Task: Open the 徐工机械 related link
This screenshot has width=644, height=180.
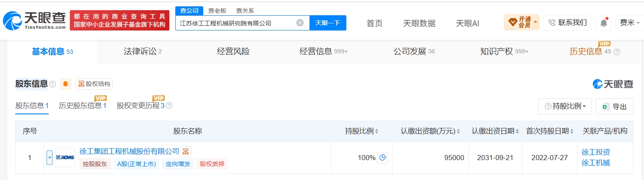Action: (596, 163)
